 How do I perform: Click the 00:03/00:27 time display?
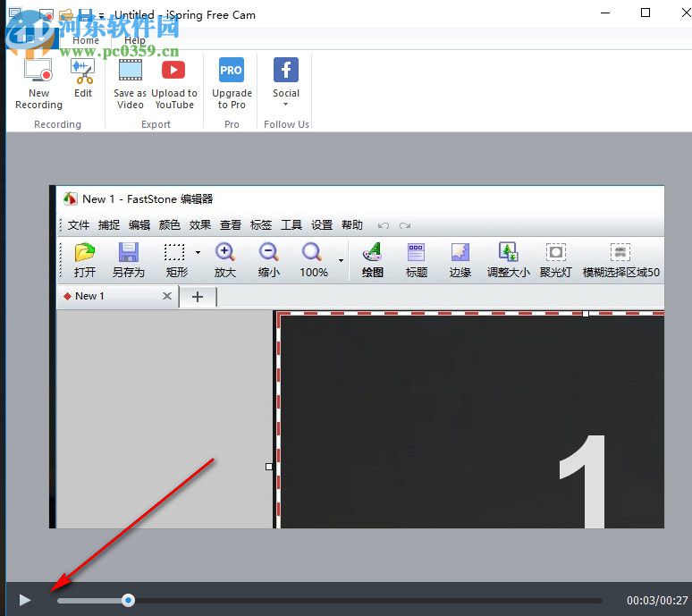coord(657,601)
